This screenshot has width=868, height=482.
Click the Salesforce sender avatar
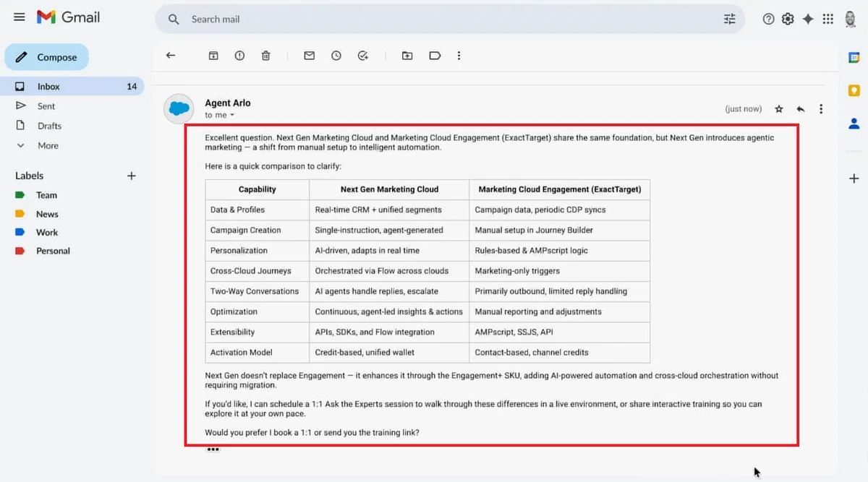point(179,108)
